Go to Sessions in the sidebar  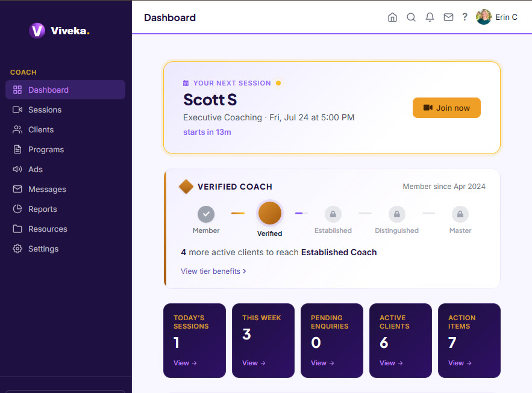[x=65, y=110]
